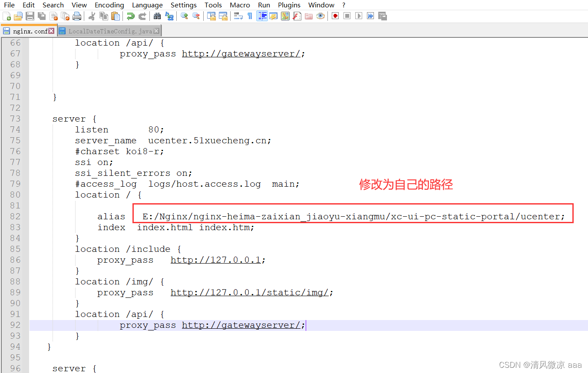Click 'location /include {' on line 85
The image size is (588, 373).
point(128,249)
